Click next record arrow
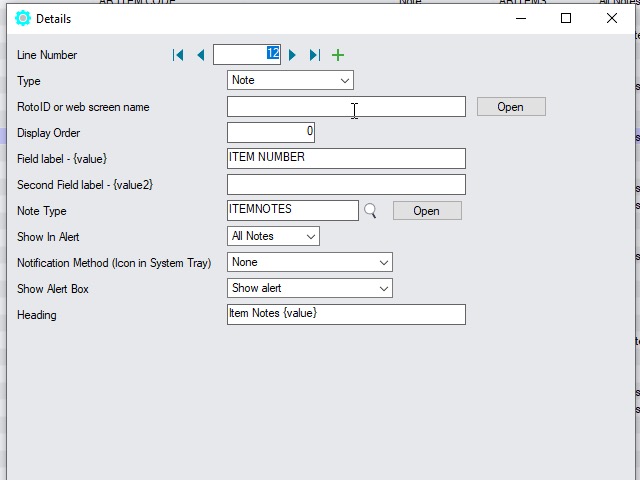The width and height of the screenshot is (640, 480). click(x=293, y=55)
